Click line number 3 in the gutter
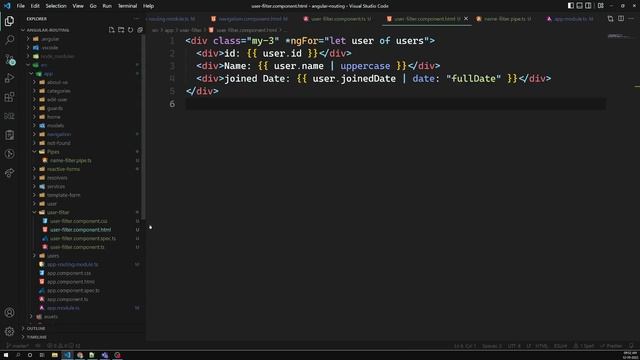640x360 pixels. point(172,66)
